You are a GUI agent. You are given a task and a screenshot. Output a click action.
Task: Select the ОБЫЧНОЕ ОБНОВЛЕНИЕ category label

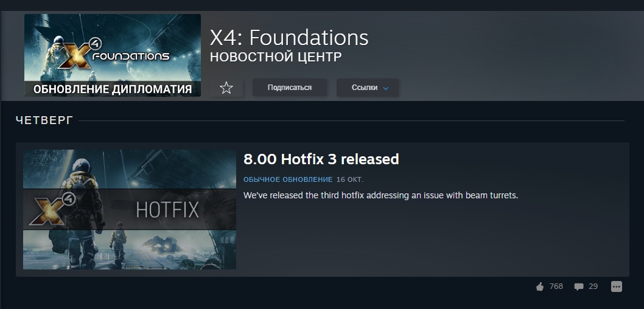288,179
